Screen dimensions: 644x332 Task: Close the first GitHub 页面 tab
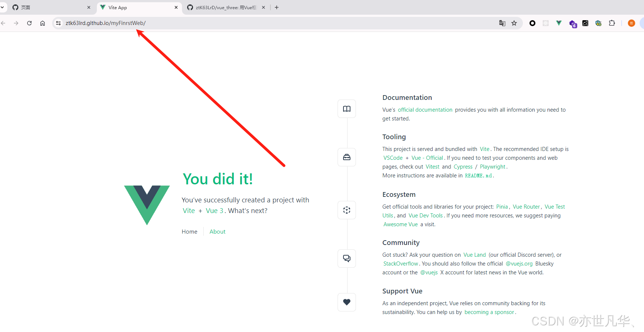click(89, 7)
